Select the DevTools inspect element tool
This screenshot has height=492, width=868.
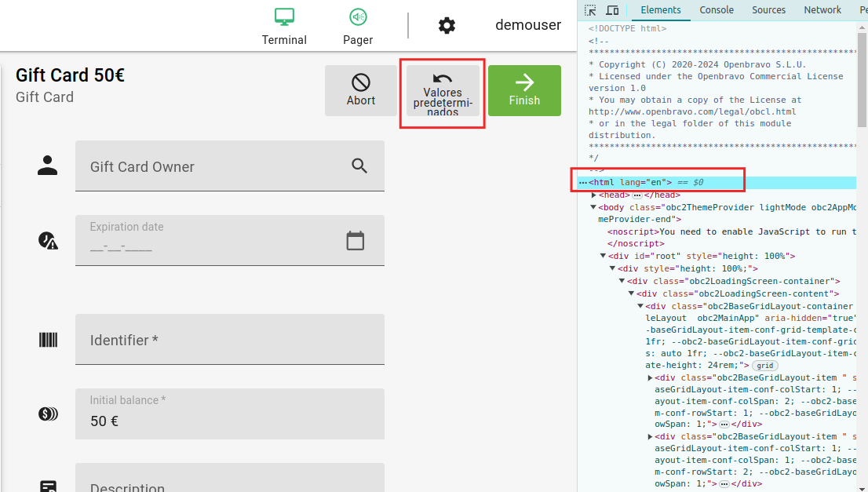point(591,10)
